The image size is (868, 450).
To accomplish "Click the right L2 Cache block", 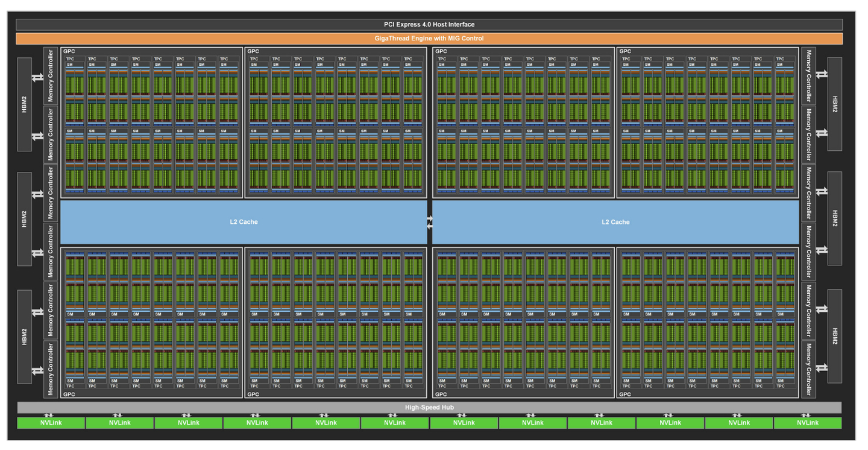I will coord(615,222).
